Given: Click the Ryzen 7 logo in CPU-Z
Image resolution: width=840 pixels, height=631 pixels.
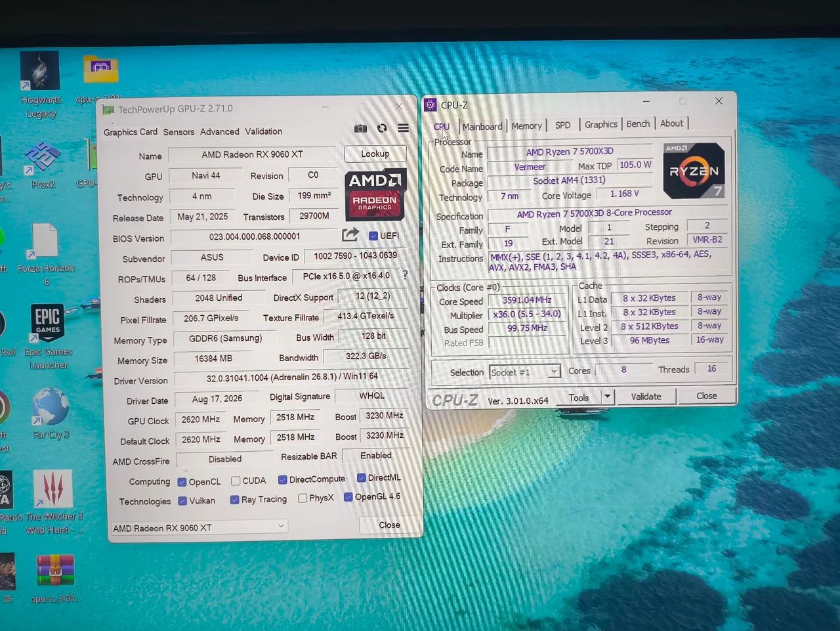Looking at the screenshot, I should [x=694, y=171].
